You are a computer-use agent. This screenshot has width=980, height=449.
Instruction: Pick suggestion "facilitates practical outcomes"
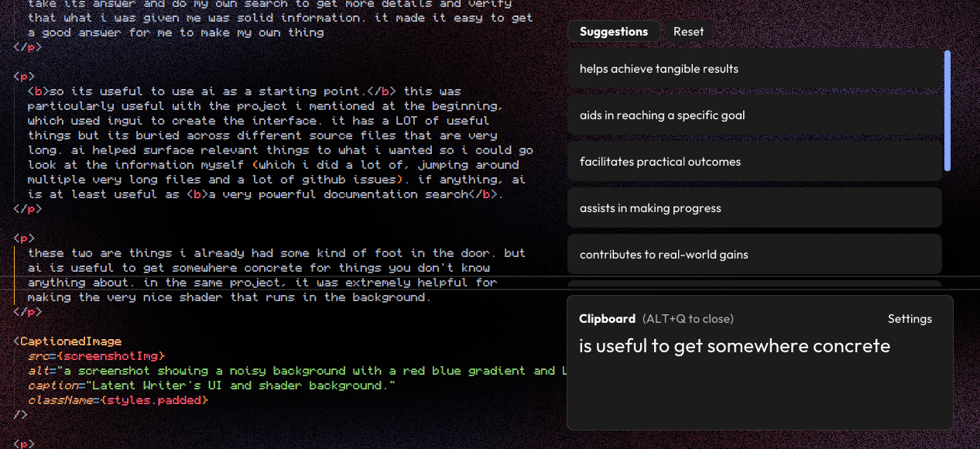pyautogui.click(x=755, y=162)
